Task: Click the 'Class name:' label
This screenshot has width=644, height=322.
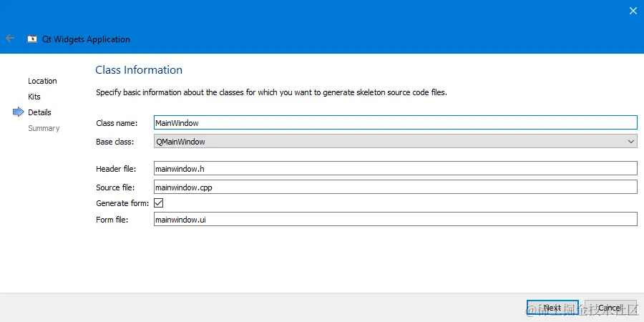Action: (117, 123)
